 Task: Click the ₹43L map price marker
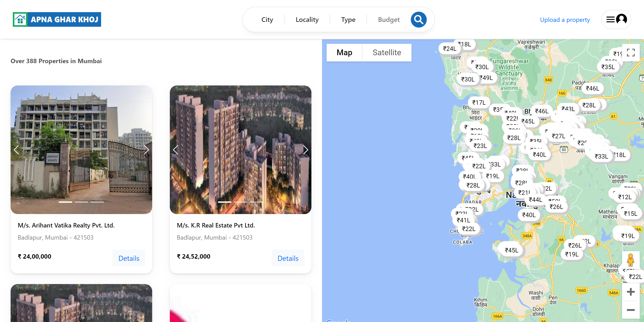point(568,109)
